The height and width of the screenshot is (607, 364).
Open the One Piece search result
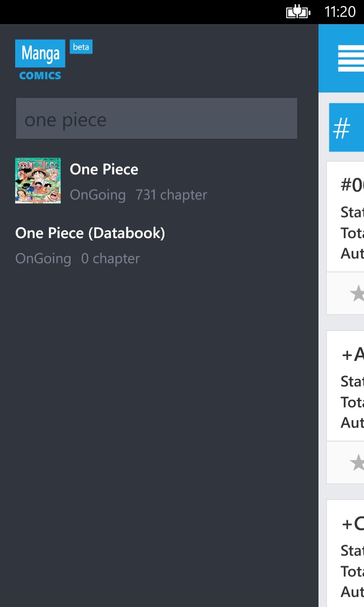point(104,169)
